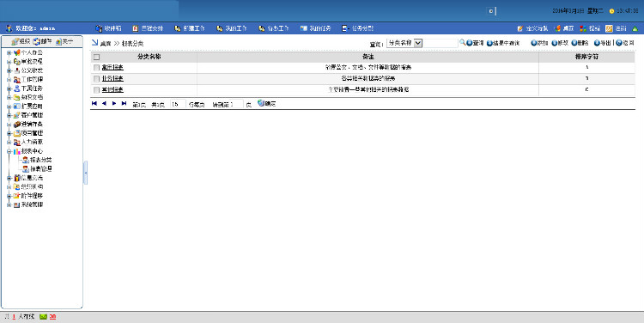
Task: Expand the 审批流程 tree node
Action: (9, 62)
